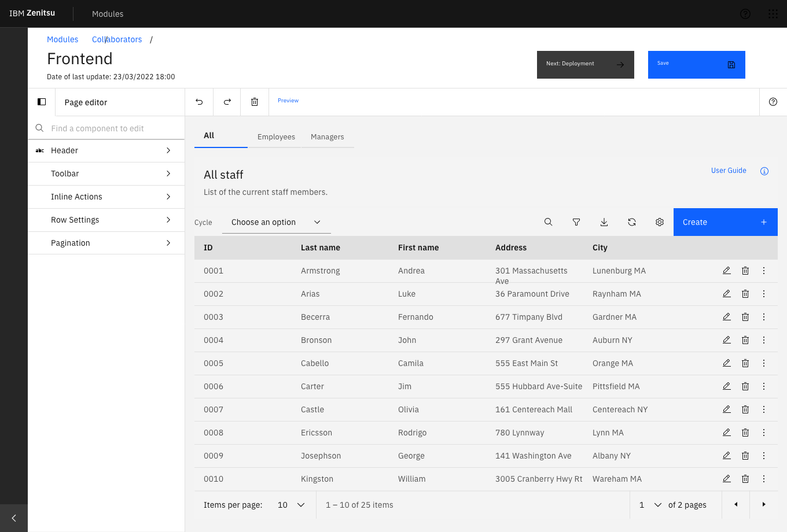Expand the Inline Actions section
The height and width of the screenshot is (532, 787).
106,197
